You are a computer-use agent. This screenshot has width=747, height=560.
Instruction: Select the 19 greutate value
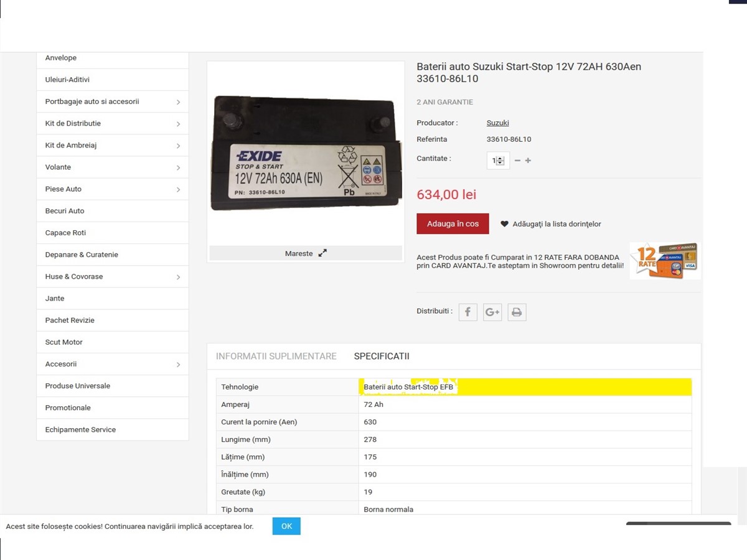tap(369, 492)
